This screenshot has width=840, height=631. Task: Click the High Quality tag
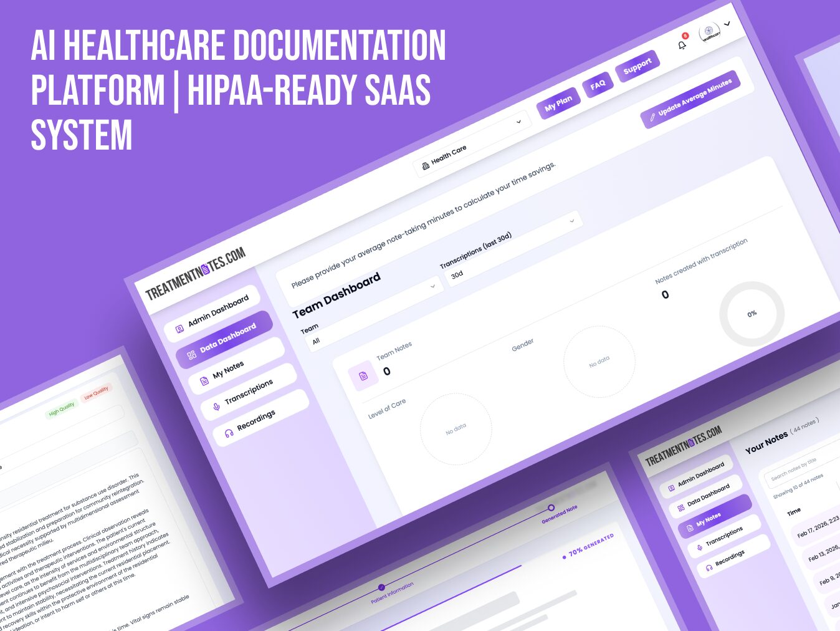62,408
